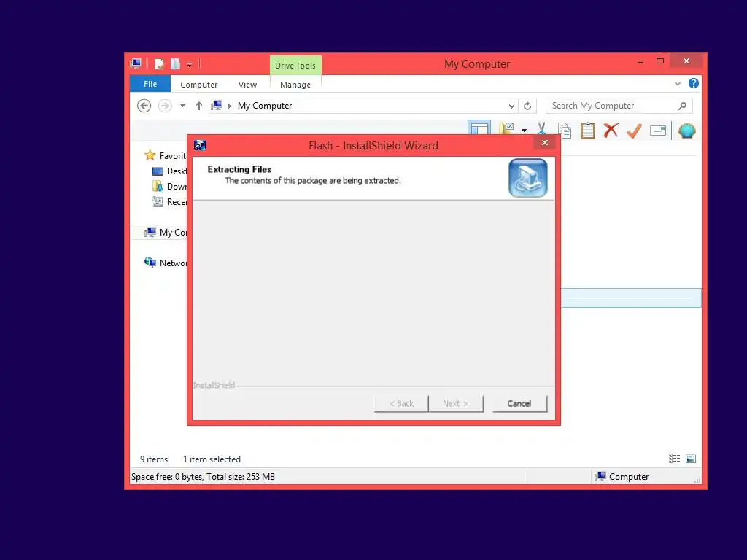The height and width of the screenshot is (560, 747).
Task: Click the 1 item selected status text
Action: (212, 459)
